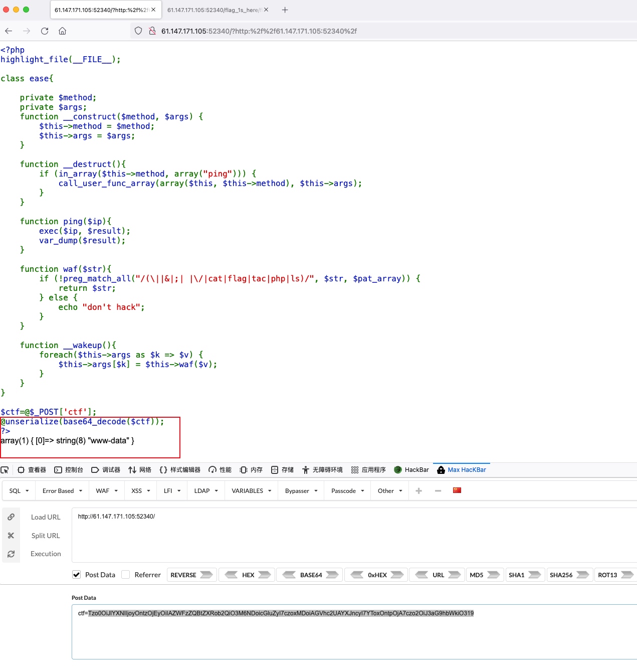637x672 pixels.
Task: Open the 网络 network tab
Action: click(140, 470)
